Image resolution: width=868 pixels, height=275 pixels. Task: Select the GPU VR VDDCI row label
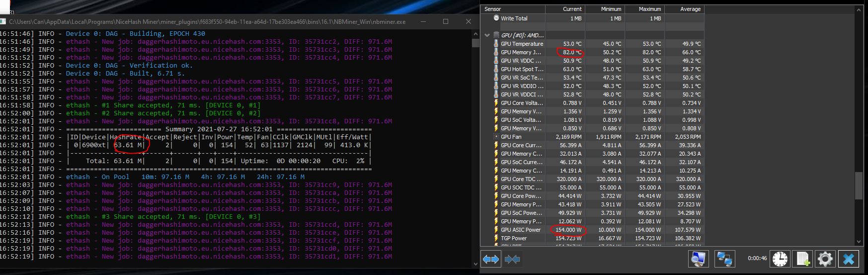[x=522, y=94]
